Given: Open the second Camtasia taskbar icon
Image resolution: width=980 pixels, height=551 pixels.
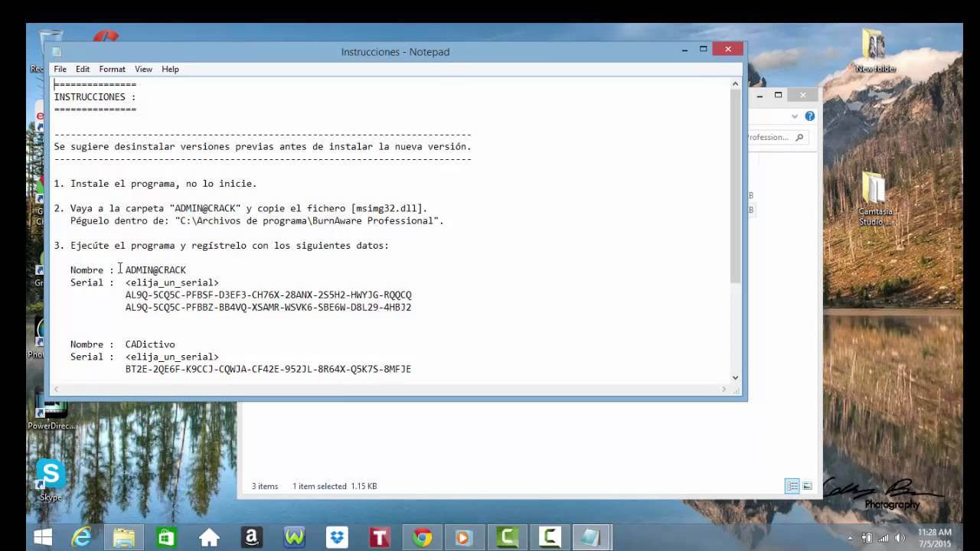Looking at the screenshot, I should (x=549, y=537).
